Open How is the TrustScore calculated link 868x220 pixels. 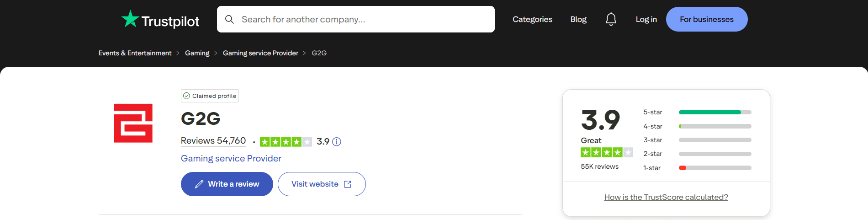(666, 197)
